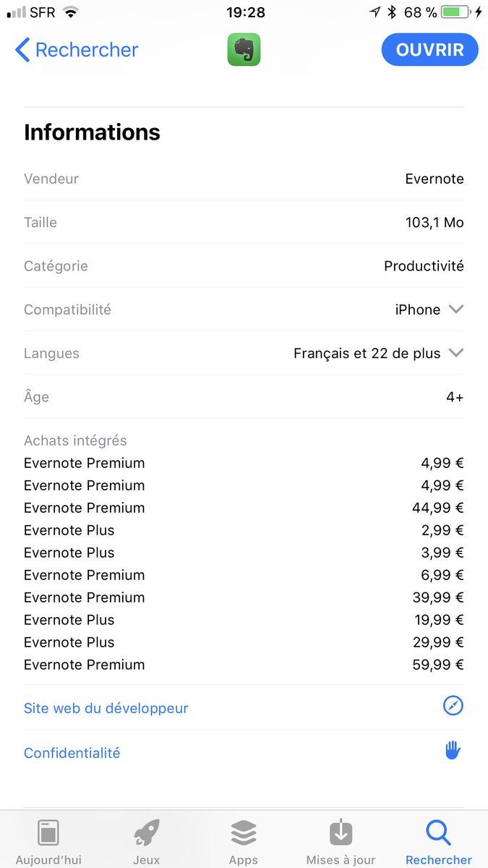Tap the 59,99 € Evernote Premium purchase
This screenshot has width=488, height=868.
tap(244, 665)
